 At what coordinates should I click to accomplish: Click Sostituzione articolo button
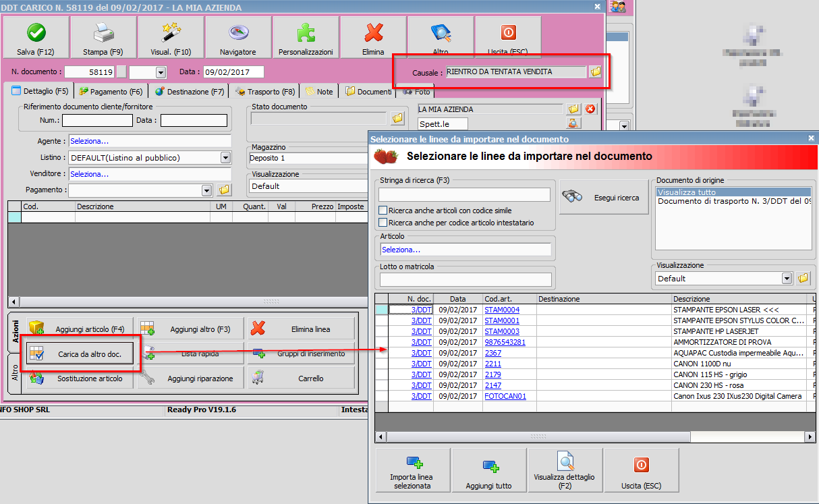tap(80, 379)
